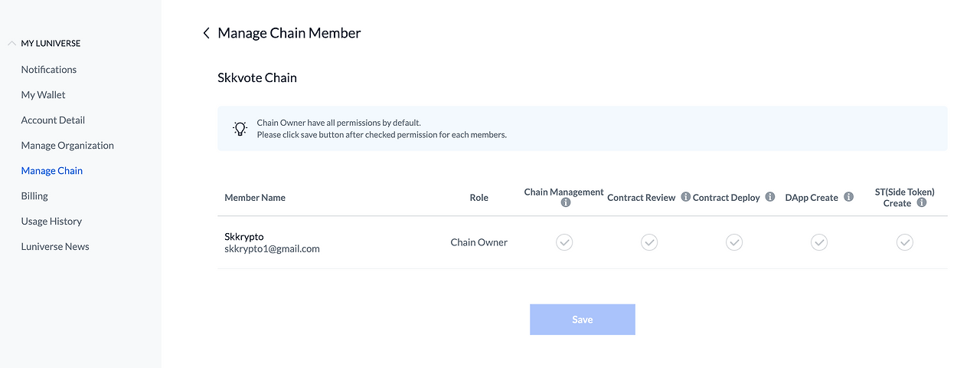Click the info icon under Chain Management
This screenshot has width=980, height=368.
tap(566, 203)
